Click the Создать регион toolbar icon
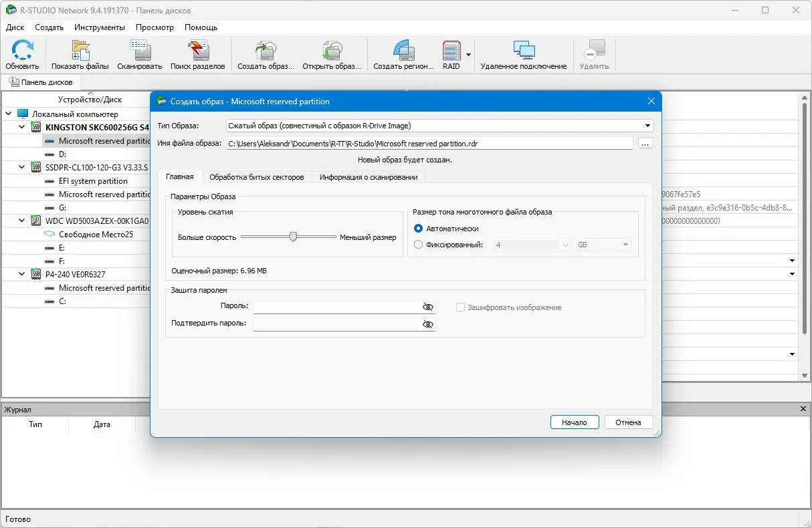Viewport: 812px width, 528px height. point(403,50)
